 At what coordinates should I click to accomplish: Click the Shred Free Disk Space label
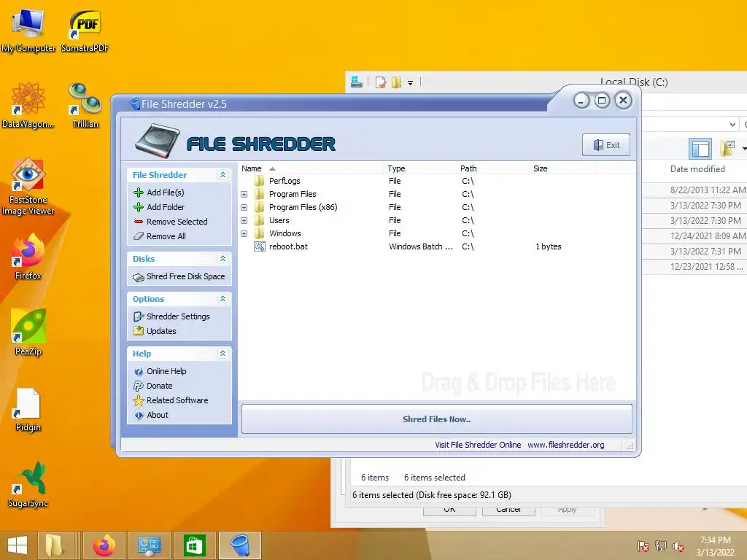point(186,276)
